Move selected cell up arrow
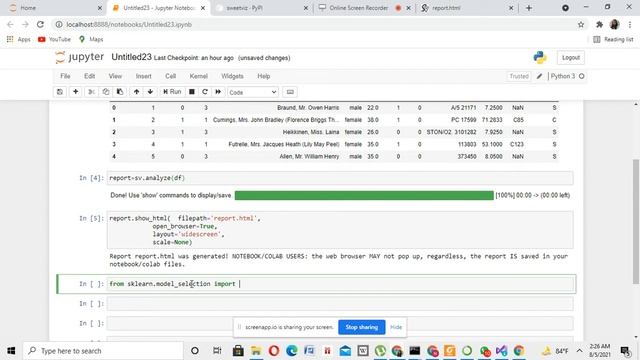 (x=136, y=92)
